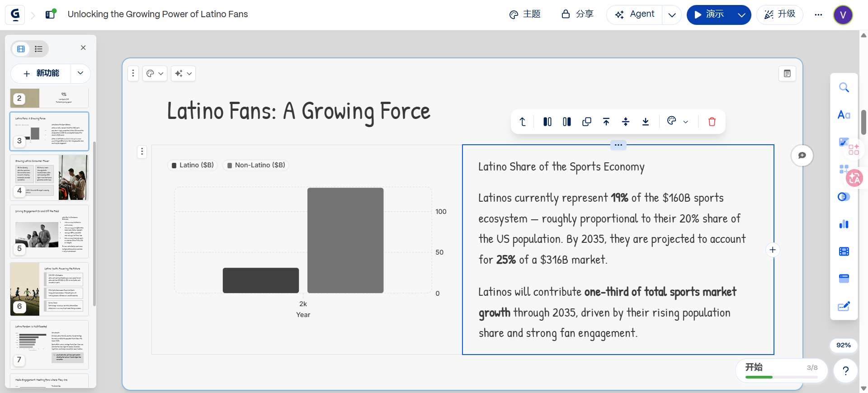Open the user avatar V menu
Image resolution: width=868 pixels, height=393 pixels.
(843, 15)
